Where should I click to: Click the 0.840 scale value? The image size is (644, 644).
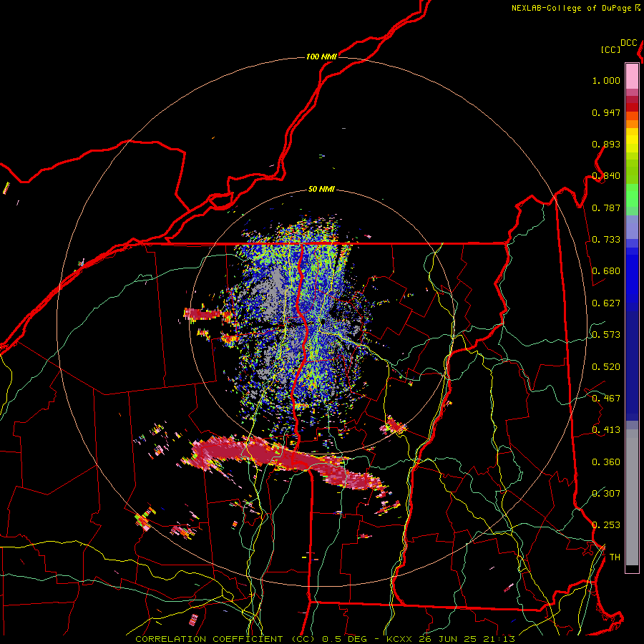pos(606,176)
